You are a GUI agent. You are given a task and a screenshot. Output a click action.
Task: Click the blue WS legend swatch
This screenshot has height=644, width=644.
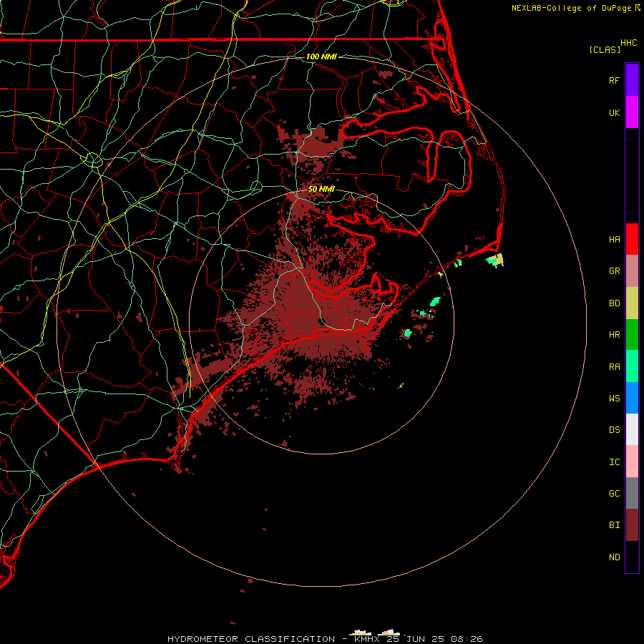tap(632, 398)
